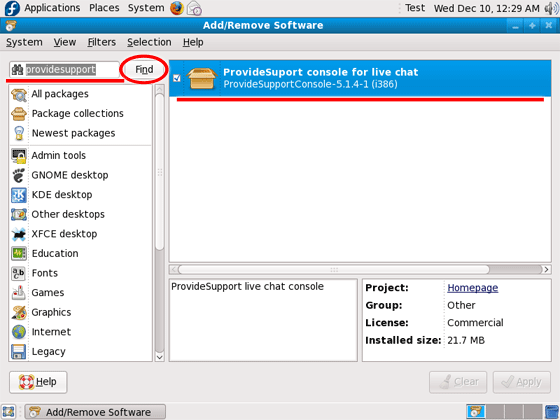Click the Fedora logo in the panel

click(x=12, y=8)
